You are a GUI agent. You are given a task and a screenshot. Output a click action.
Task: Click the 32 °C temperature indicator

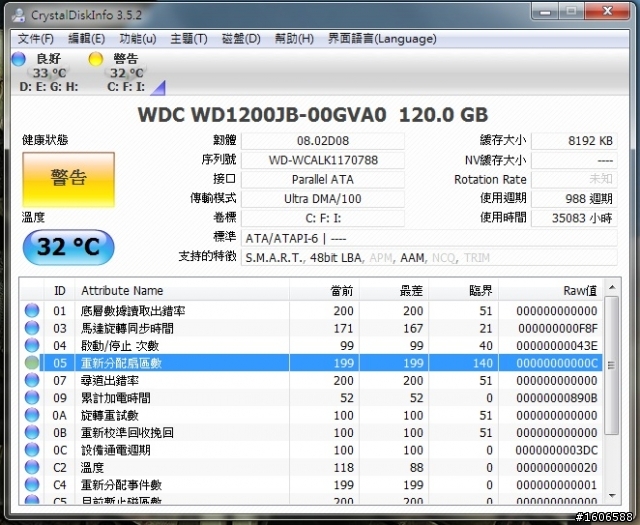[x=69, y=247]
